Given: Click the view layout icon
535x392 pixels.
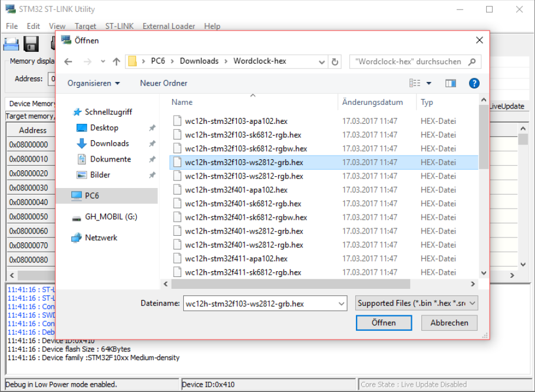Looking at the screenshot, I should [415, 83].
